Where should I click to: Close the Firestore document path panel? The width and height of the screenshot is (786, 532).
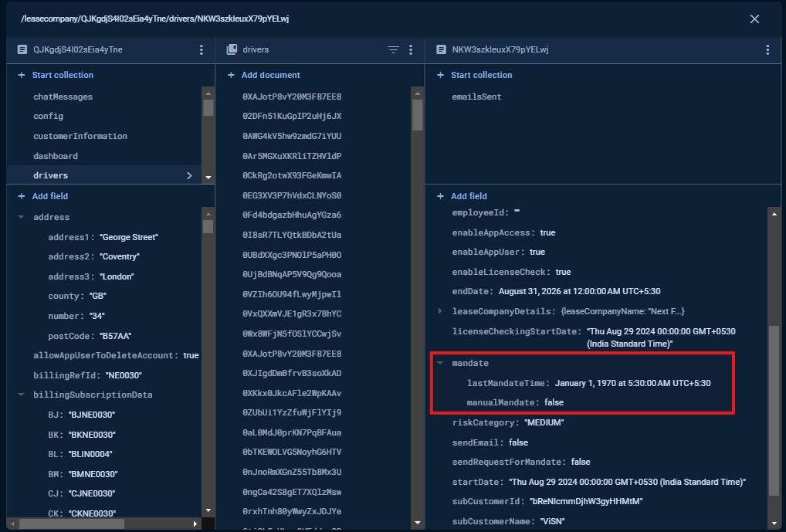[754, 19]
